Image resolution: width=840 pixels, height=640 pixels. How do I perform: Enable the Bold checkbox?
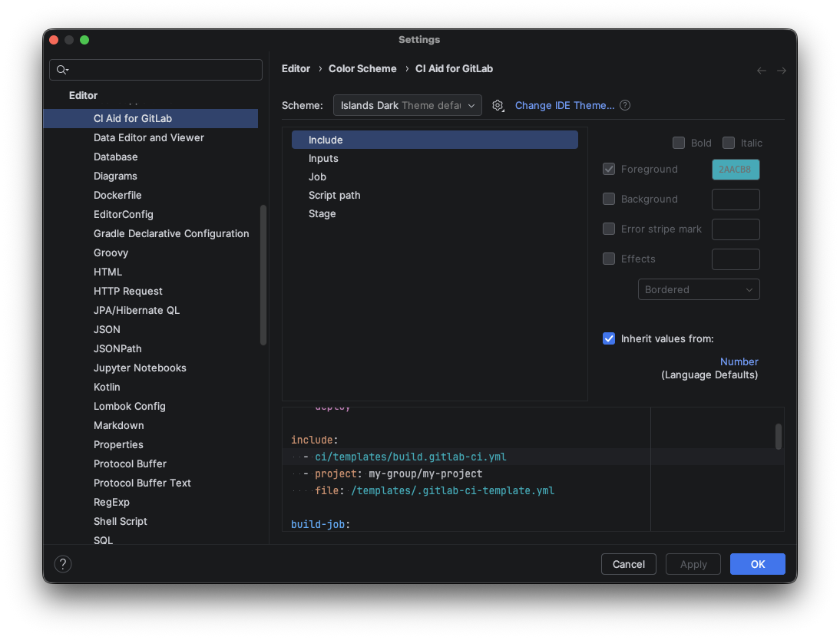[679, 143]
